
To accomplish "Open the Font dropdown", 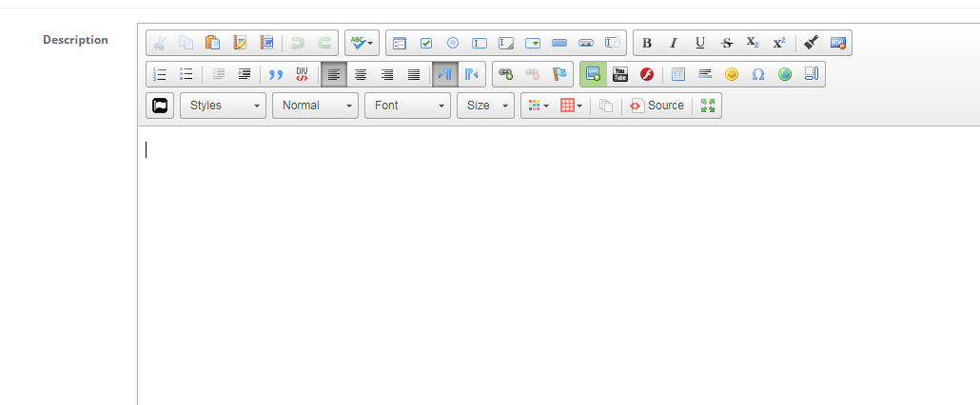I will (x=408, y=106).
